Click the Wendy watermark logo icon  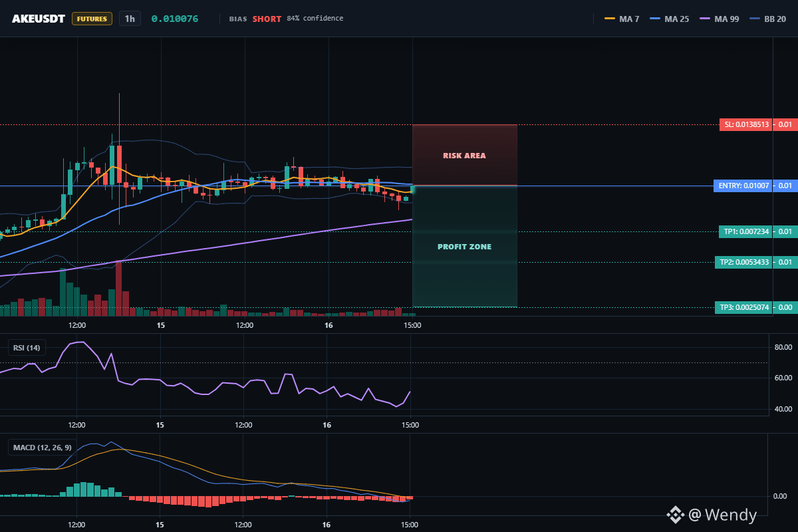pos(676,514)
